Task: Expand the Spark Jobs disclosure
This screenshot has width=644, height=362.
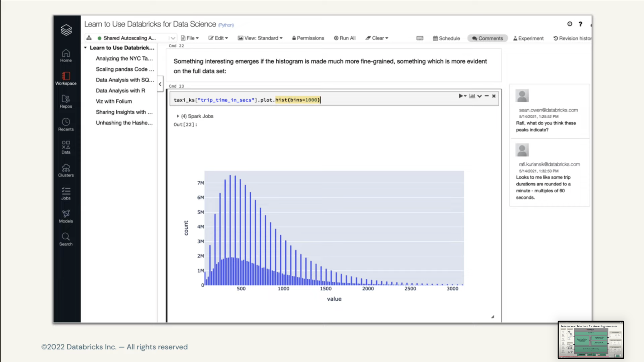Action: [x=178, y=116]
